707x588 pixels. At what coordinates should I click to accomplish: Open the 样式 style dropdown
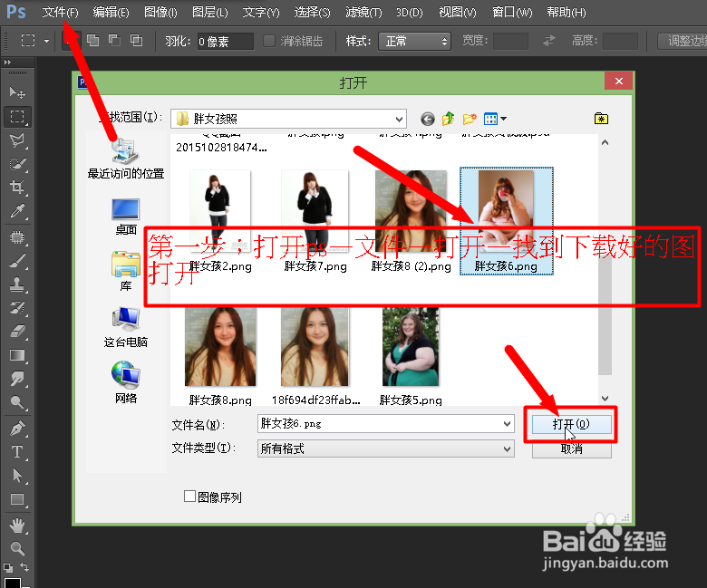pyautogui.click(x=414, y=42)
